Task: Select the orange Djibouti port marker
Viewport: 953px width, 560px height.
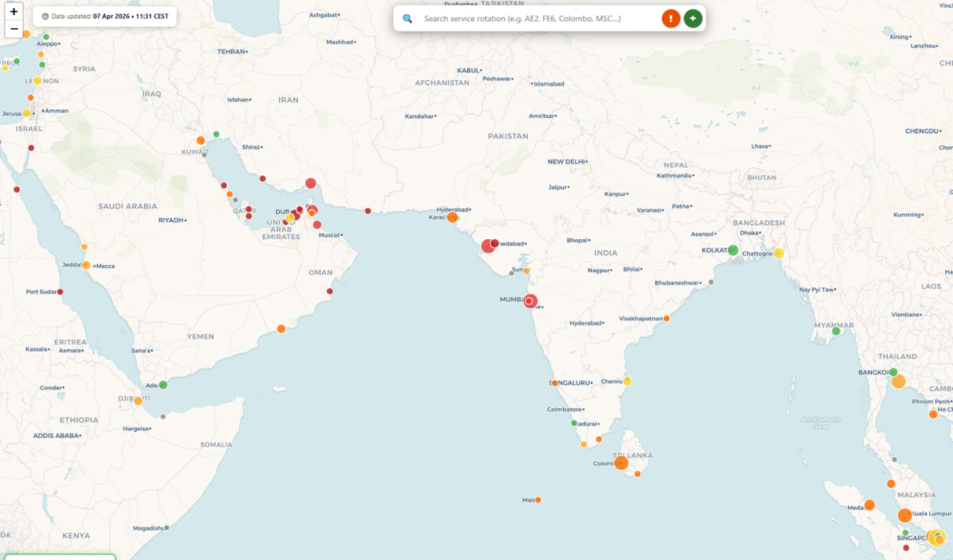Action: (x=138, y=401)
